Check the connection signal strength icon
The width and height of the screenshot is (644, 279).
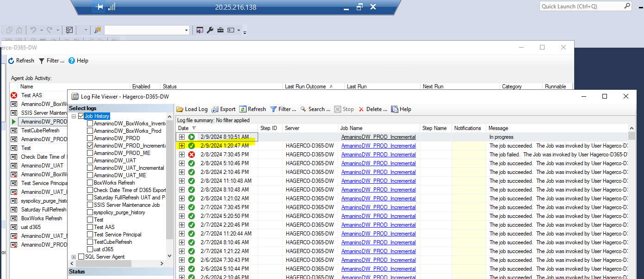tap(111, 7)
